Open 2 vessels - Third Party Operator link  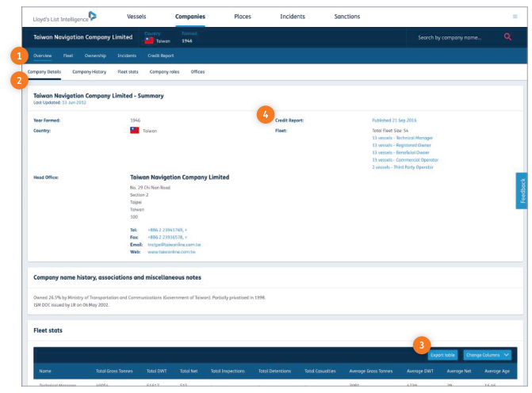point(403,167)
